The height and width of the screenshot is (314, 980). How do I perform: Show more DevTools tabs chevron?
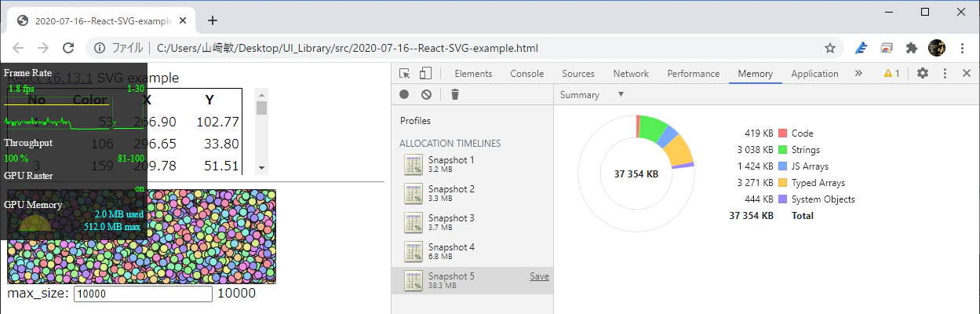(x=858, y=74)
